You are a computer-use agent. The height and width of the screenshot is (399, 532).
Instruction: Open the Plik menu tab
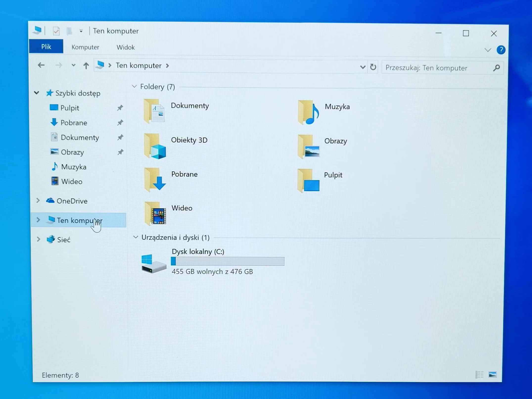(x=46, y=47)
